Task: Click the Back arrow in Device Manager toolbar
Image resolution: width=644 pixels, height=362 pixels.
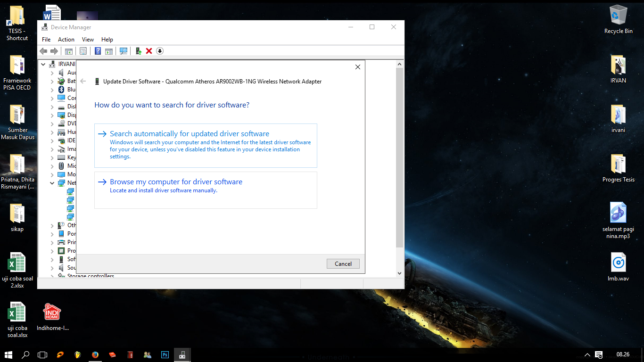Action: 43,51
